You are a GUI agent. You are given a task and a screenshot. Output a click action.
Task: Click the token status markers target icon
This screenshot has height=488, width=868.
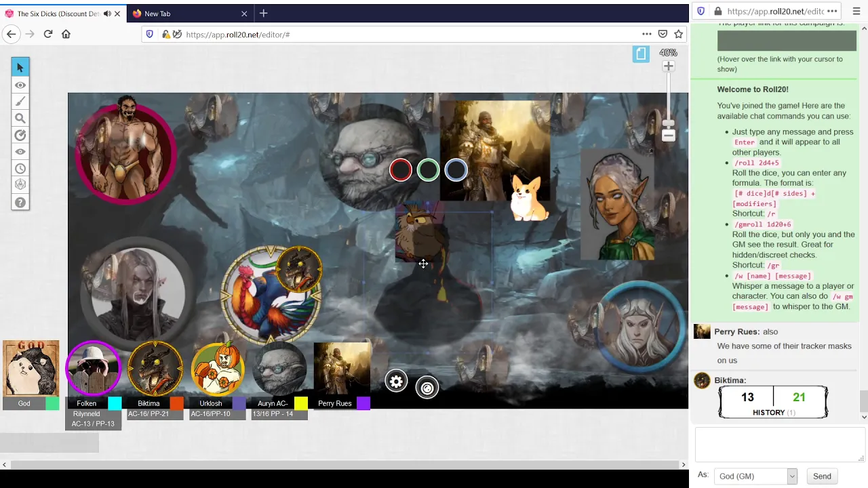[427, 388]
